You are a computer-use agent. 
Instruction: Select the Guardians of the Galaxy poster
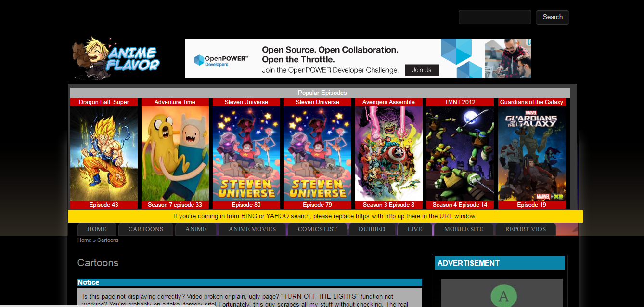tap(532, 153)
